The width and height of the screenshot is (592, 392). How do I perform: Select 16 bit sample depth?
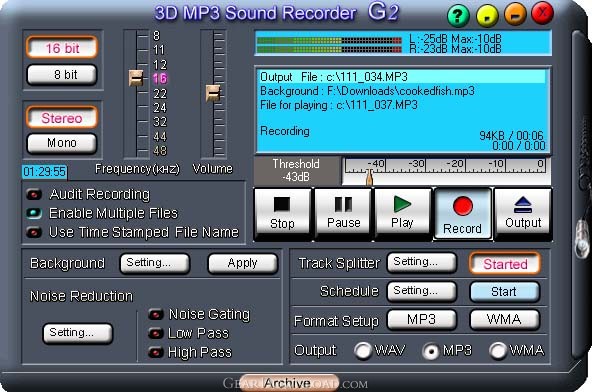(62, 48)
